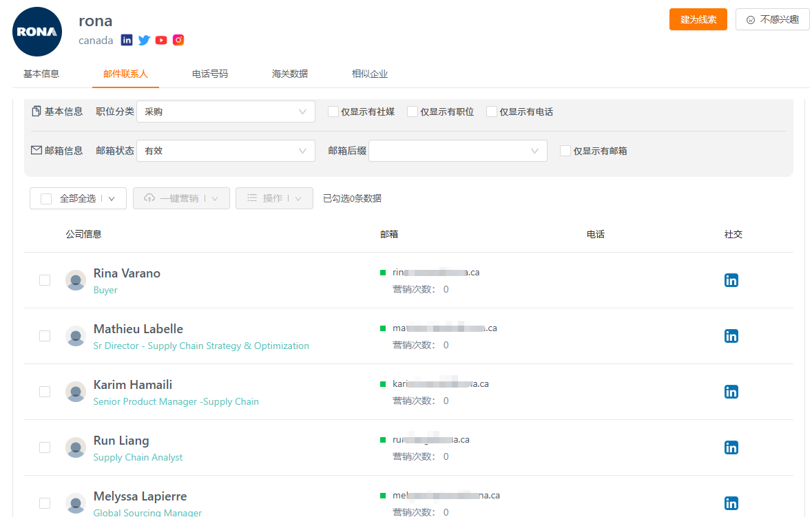Image resolution: width=812 pixels, height=517 pixels.
Task: Click the 已勾选0条数据 status text
Action: (352, 199)
